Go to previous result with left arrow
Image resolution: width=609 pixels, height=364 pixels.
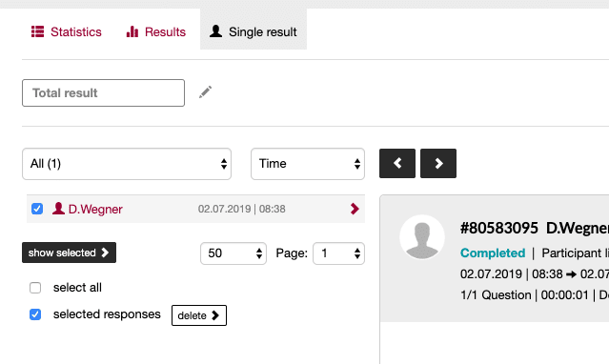coord(397,163)
